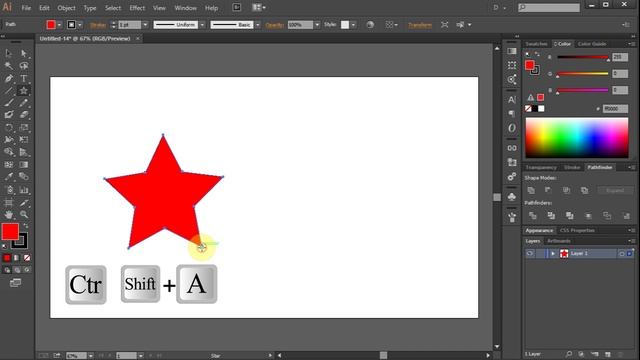Screen dimensions: 640x360
Task: Change screen mode at toolbox bottom
Action: pos(16,283)
